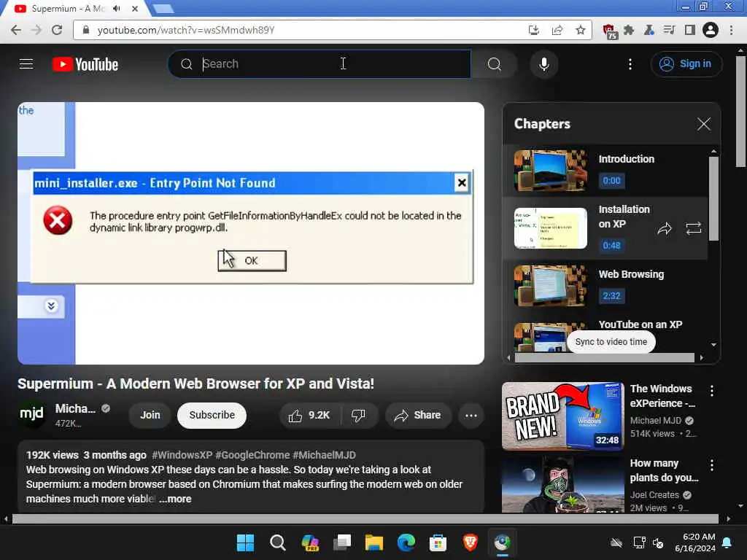Screen dimensions: 747x560
Task: Open the YouTube hamburger guide menu
Action: click(26, 64)
